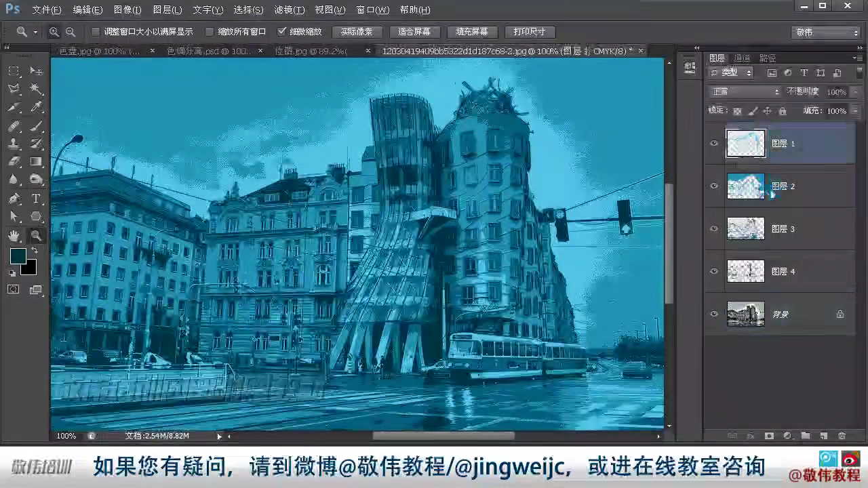The image size is (868, 488).
Task: Open the status bar info menu arrow
Action: [219, 436]
